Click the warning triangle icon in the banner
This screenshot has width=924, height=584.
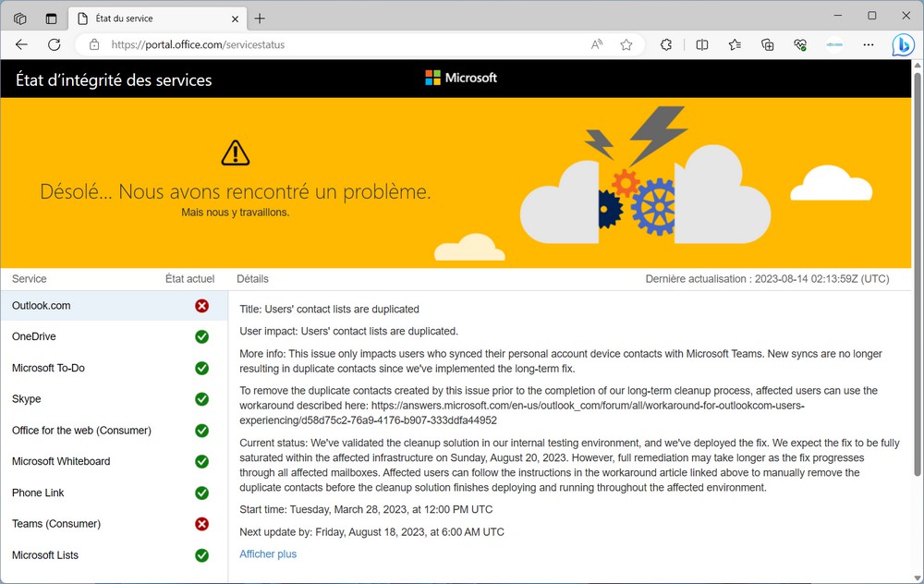[235, 152]
